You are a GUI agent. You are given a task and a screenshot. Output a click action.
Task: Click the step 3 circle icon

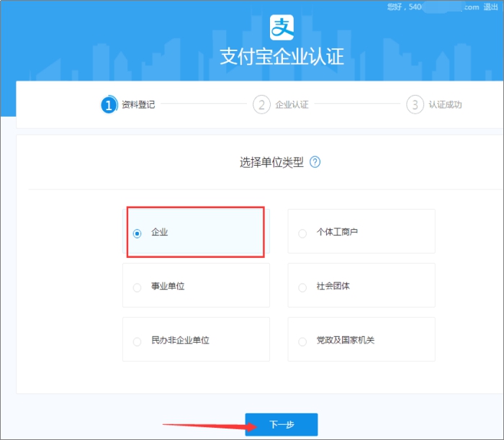415,104
